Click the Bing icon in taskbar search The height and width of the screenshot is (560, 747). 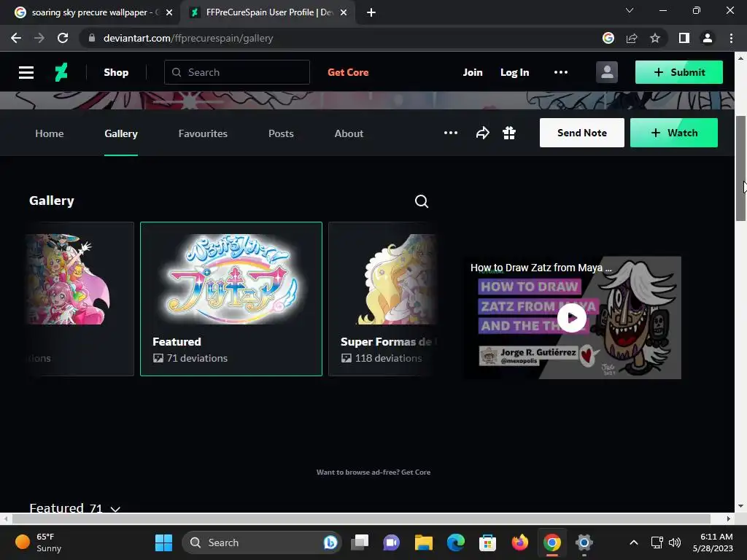coord(330,542)
